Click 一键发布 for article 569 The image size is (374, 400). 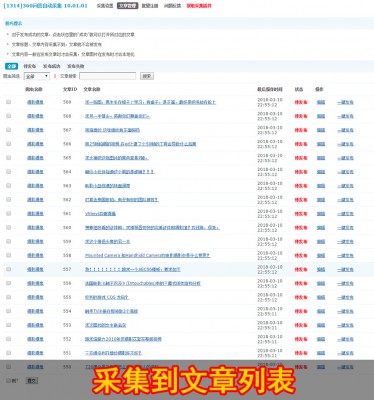click(x=345, y=102)
